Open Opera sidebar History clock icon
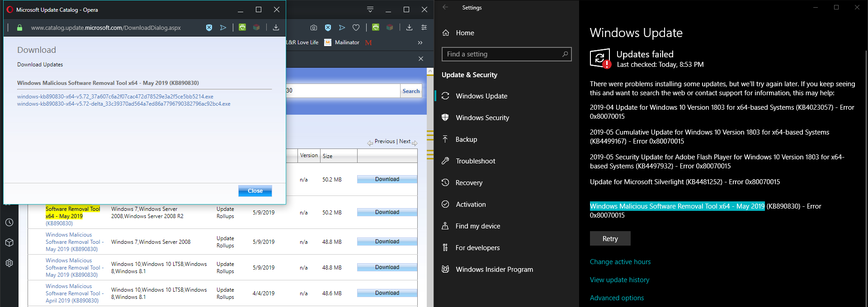868x307 pixels. pos(9,223)
